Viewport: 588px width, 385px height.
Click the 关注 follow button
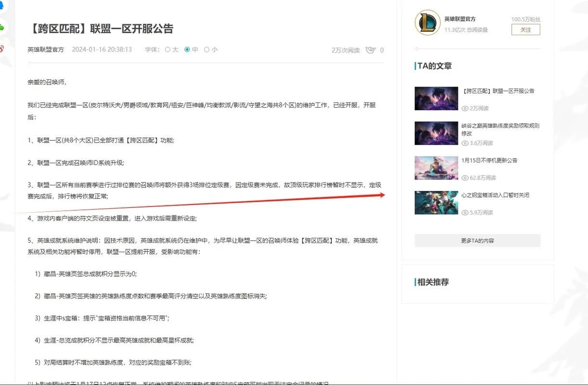click(525, 29)
